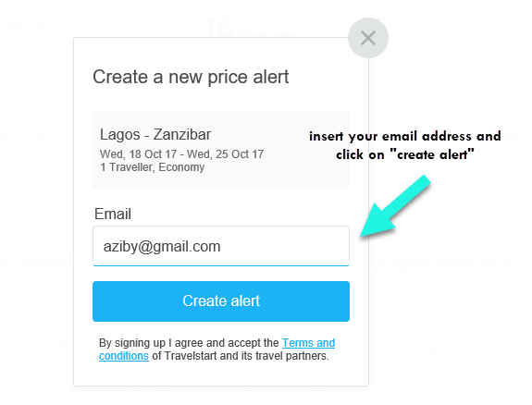Follow the underlined "conditions" link text
The height and width of the screenshot is (405, 532).
pos(124,356)
